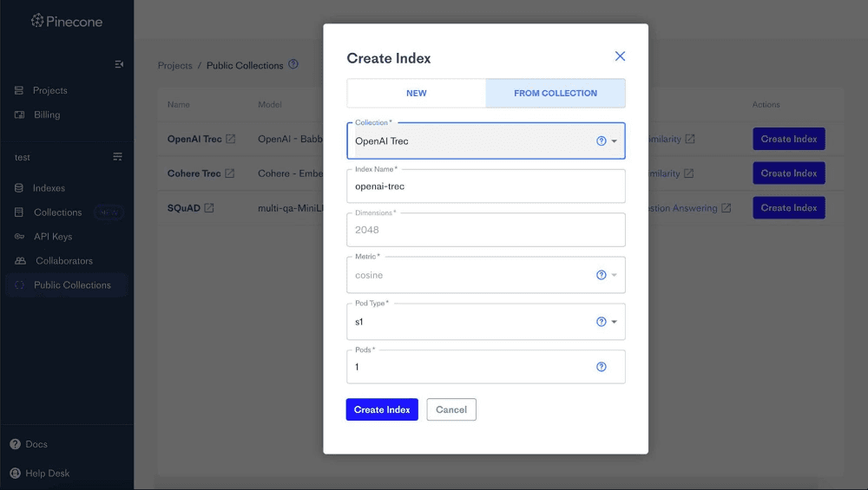Click the Cancel button
Screen dimensions: 868x490
coord(451,410)
